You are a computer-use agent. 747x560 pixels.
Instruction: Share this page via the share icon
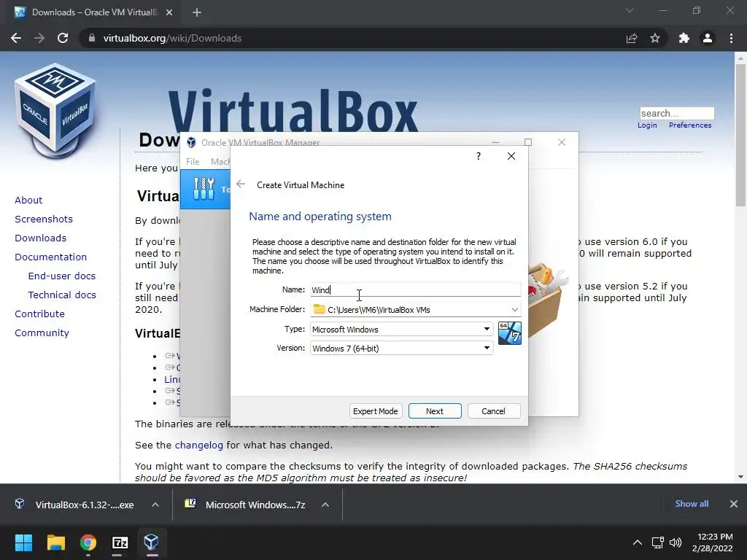coord(632,39)
